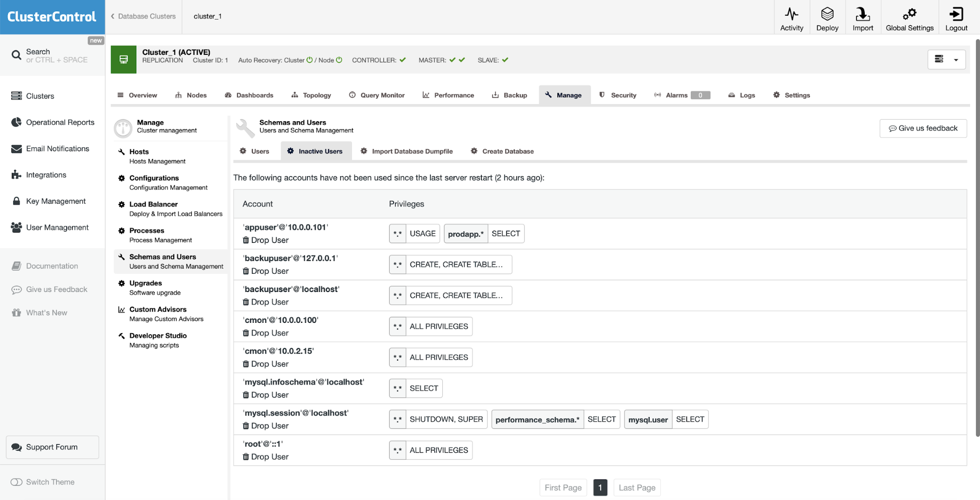
Task: Open Processes management item
Action: pos(171,235)
